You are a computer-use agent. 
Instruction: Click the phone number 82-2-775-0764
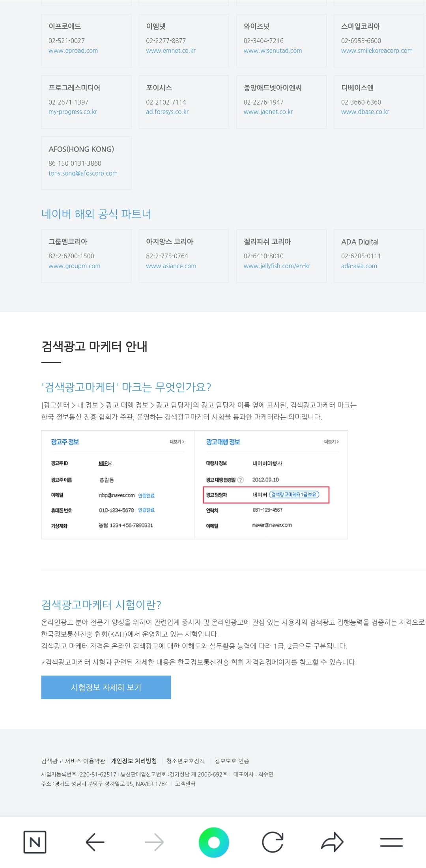pyautogui.click(x=167, y=256)
